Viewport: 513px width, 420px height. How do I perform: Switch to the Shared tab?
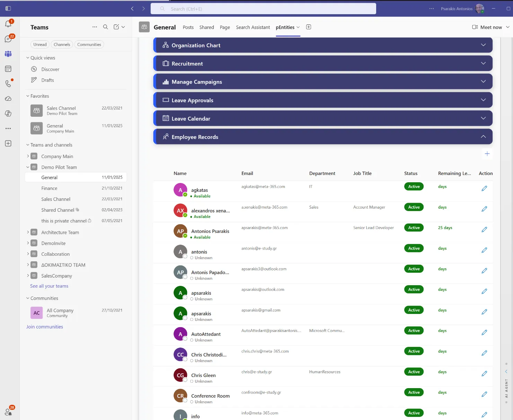point(206,27)
